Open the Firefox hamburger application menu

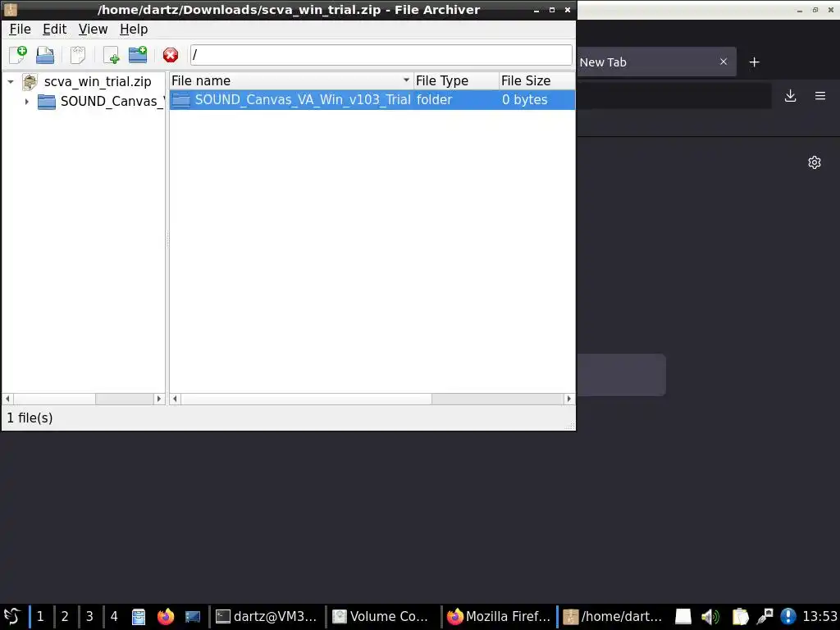pos(820,96)
